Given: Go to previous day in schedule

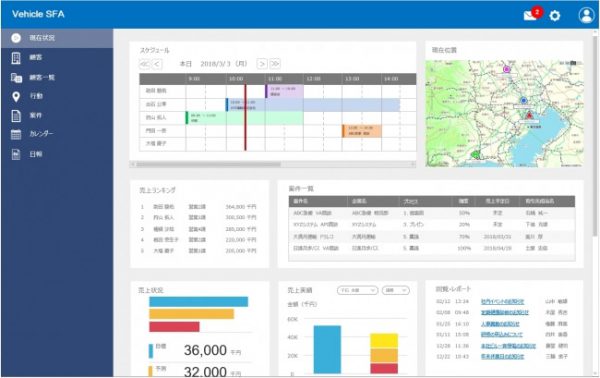Looking at the screenshot, I should (x=157, y=64).
